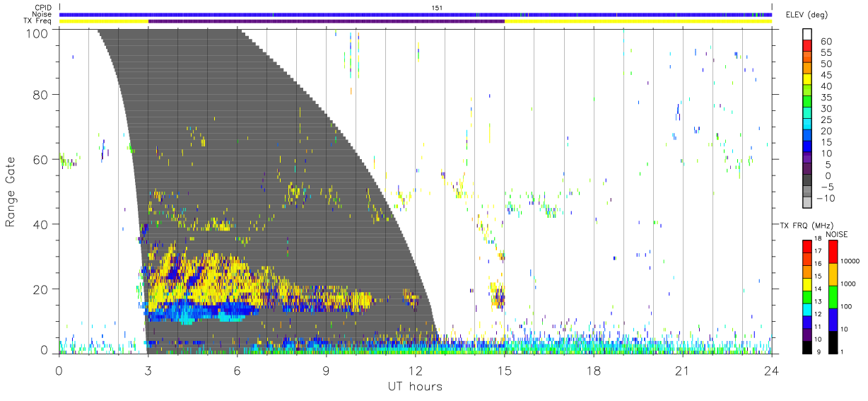The image size is (868, 401).
Task: Click the cyan ELEV swatch between 20 and 25
Action: point(808,124)
